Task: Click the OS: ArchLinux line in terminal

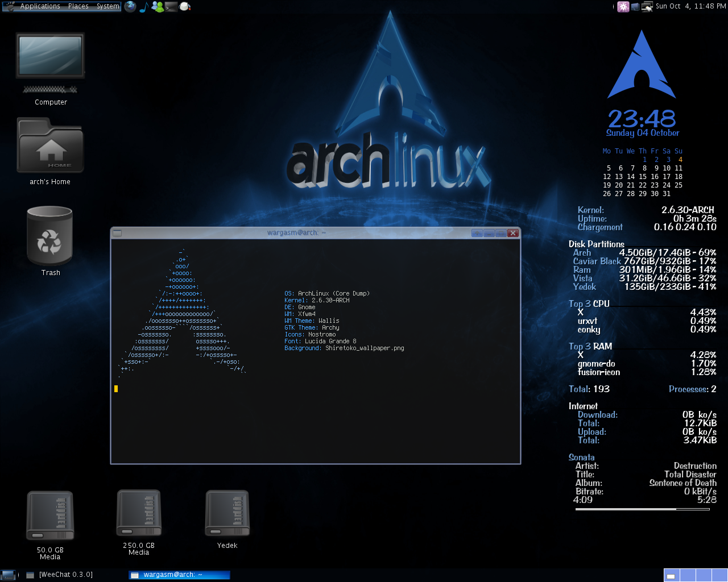Action: [327, 294]
